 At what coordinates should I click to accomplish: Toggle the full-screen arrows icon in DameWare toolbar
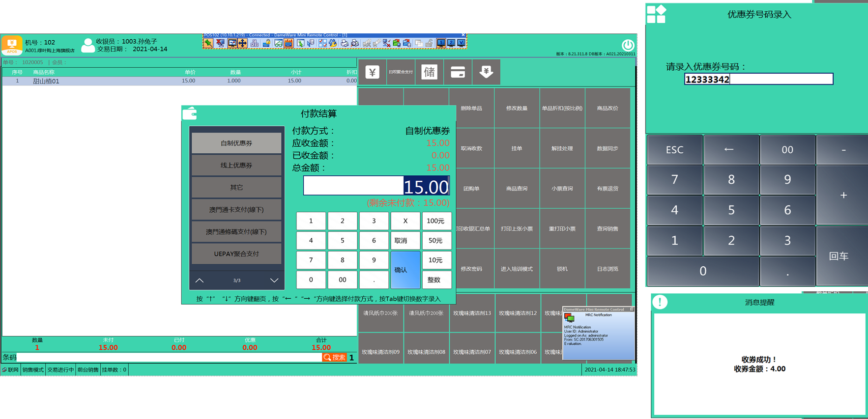click(243, 43)
